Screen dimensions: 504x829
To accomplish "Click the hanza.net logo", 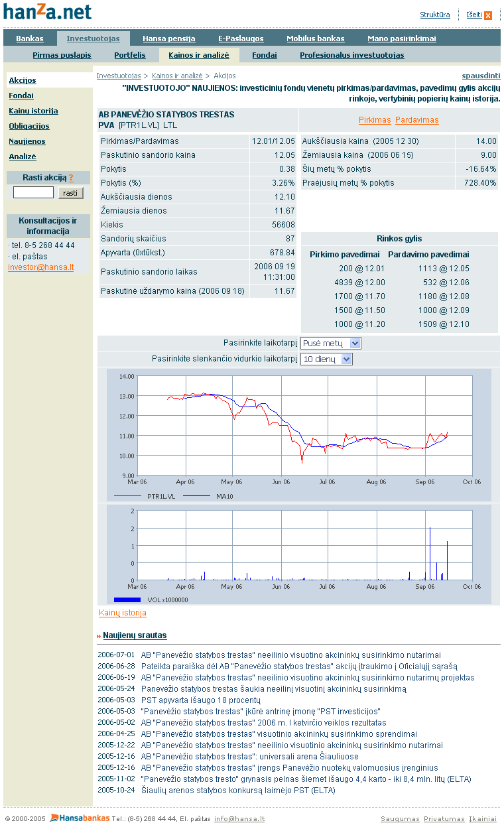I will coord(46,12).
